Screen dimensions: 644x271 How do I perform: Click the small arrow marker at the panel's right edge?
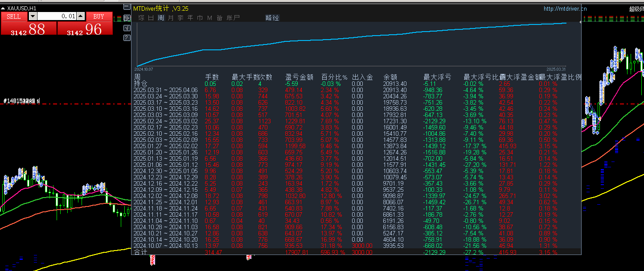tap(580, 21)
